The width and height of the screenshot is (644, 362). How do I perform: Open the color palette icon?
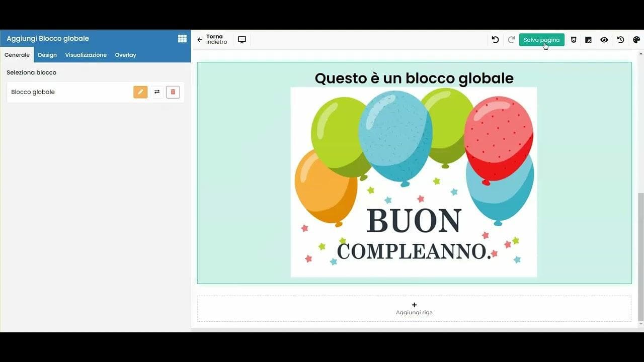(635, 39)
